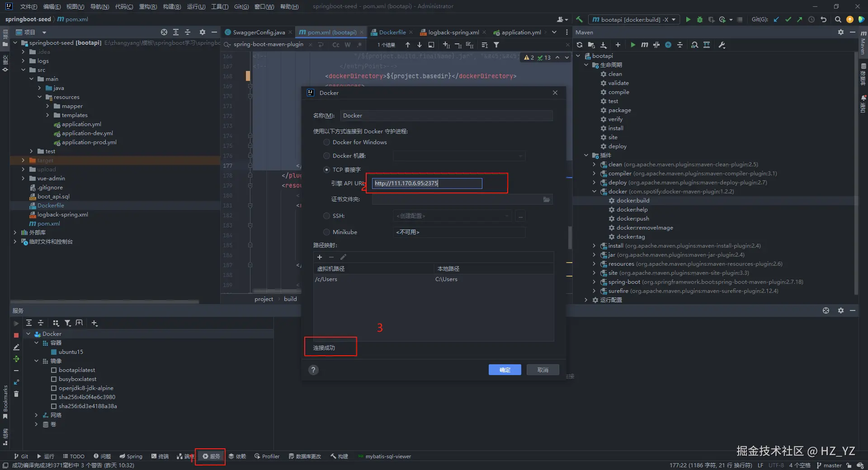
Task: Select the Minikube radio option
Action: pos(326,232)
